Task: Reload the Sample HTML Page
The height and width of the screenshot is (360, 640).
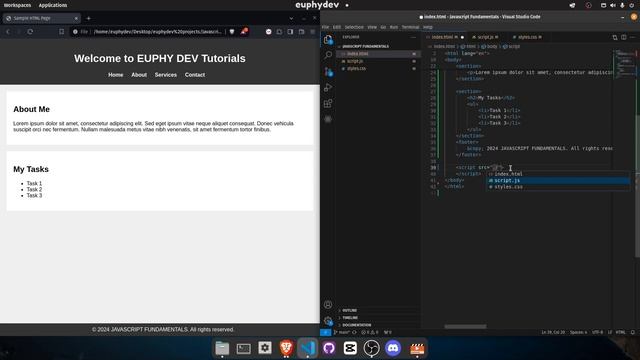Action: (x=30, y=31)
